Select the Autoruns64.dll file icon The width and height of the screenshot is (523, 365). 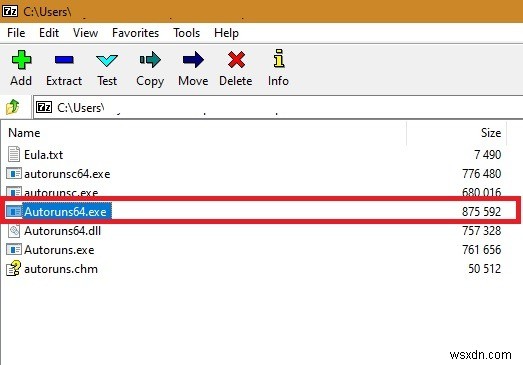(14, 231)
